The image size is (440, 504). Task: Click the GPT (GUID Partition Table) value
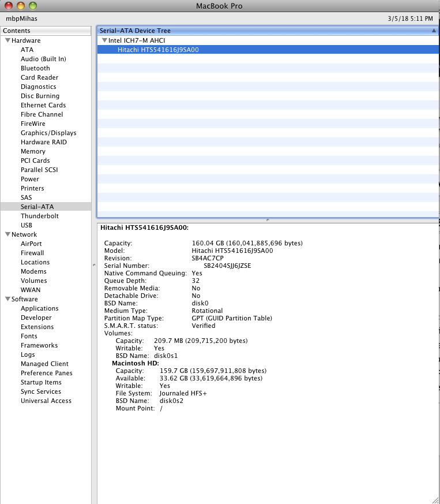(232, 318)
